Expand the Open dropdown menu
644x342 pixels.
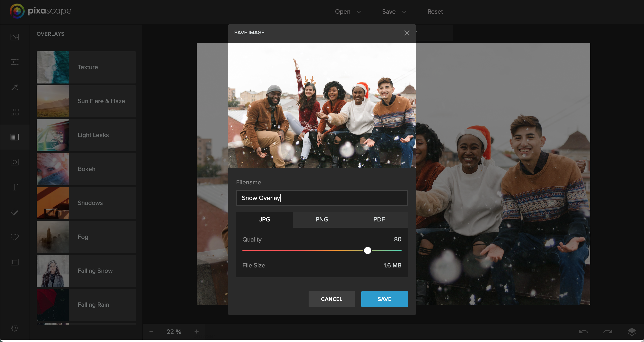tap(347, 11)
